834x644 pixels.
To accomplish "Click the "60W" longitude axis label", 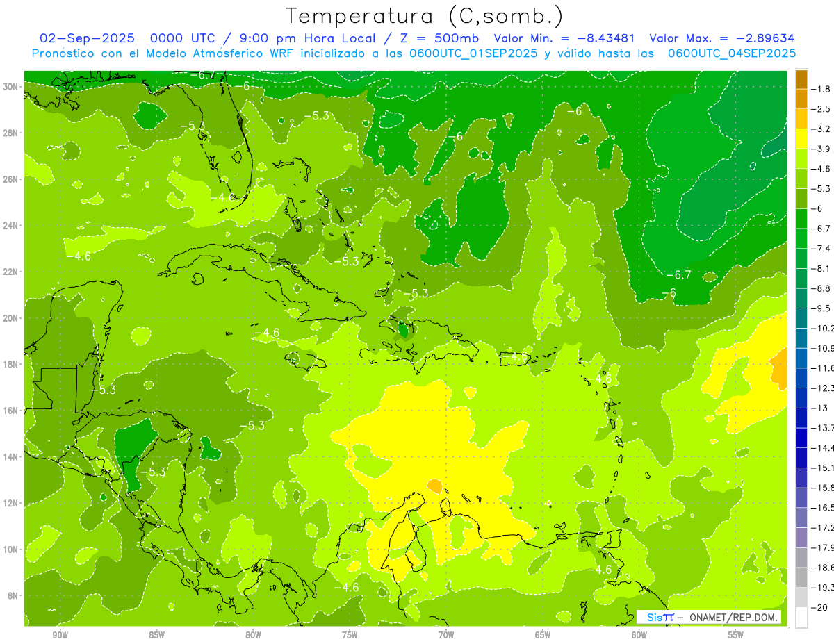I will click(x=639, y=635).
